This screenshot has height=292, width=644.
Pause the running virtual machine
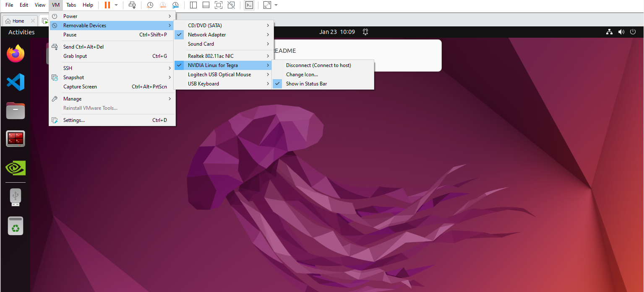[x=69, y=35]
